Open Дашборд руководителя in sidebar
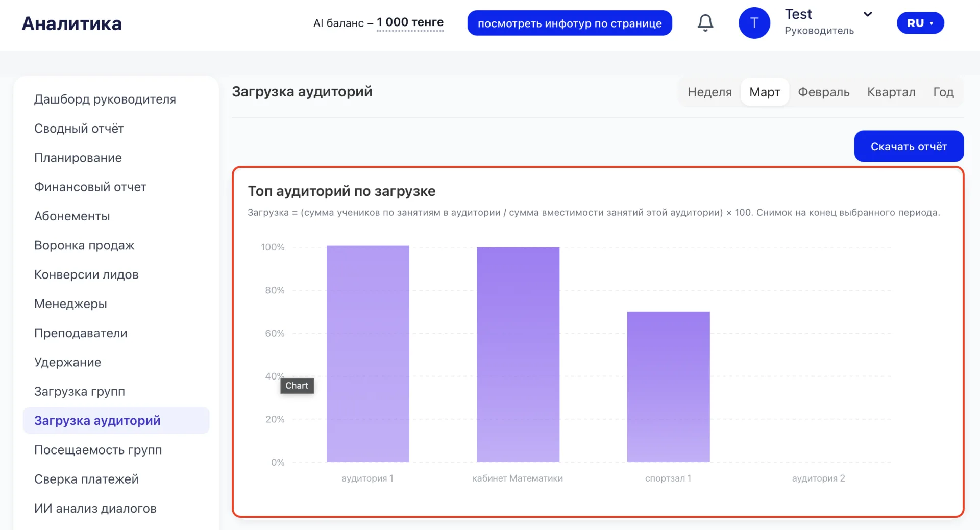This screenshot has height=530, width=980. point(105,99)
